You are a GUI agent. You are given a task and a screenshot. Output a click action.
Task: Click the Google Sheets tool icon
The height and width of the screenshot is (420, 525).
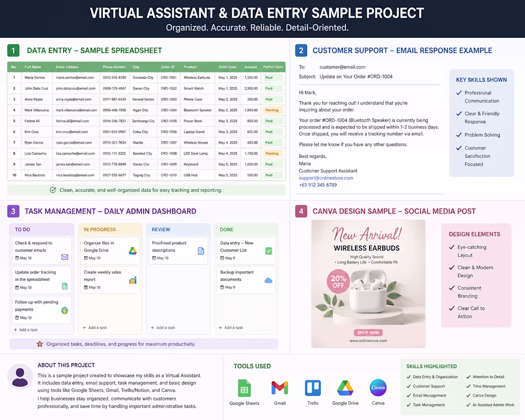point(244,388)
